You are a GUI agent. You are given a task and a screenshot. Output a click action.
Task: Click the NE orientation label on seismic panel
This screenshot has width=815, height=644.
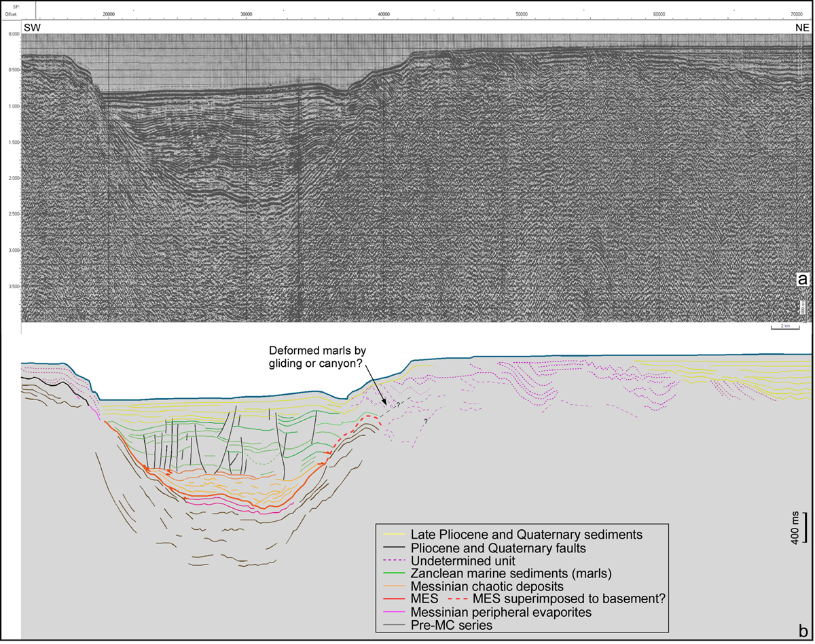tap(801, 28)
